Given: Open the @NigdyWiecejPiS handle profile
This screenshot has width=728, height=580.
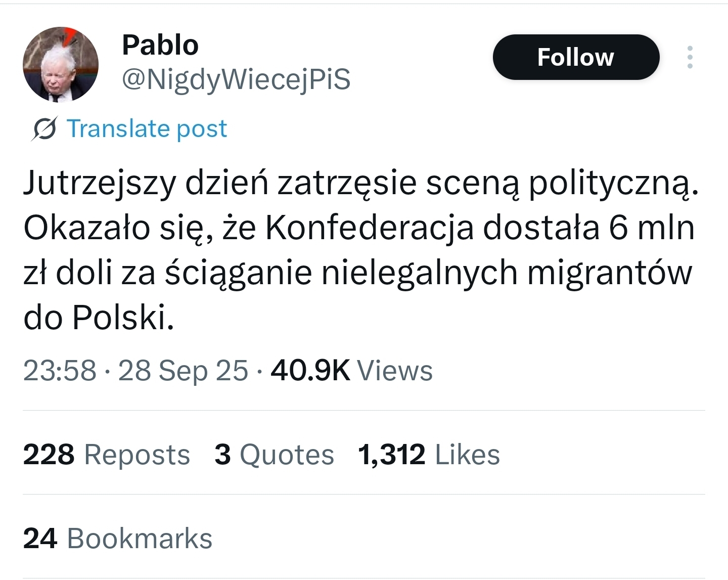Looking at the screenshot, I should point(236,79).
